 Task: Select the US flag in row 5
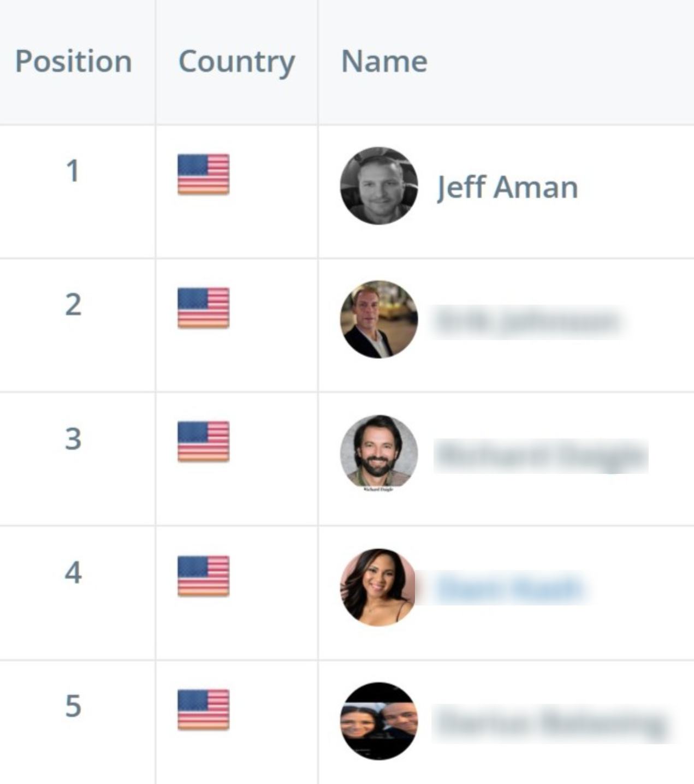click(x=203, y=710)
